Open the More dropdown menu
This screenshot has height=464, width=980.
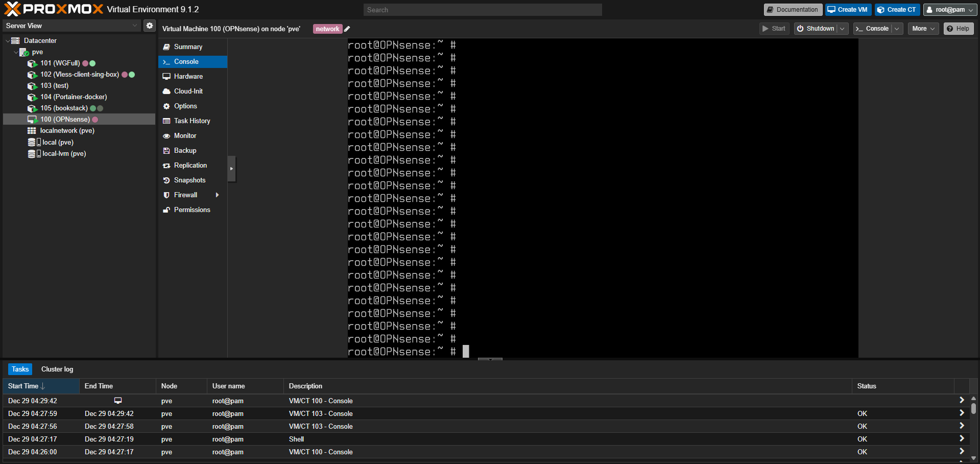[x=923, y=29]
